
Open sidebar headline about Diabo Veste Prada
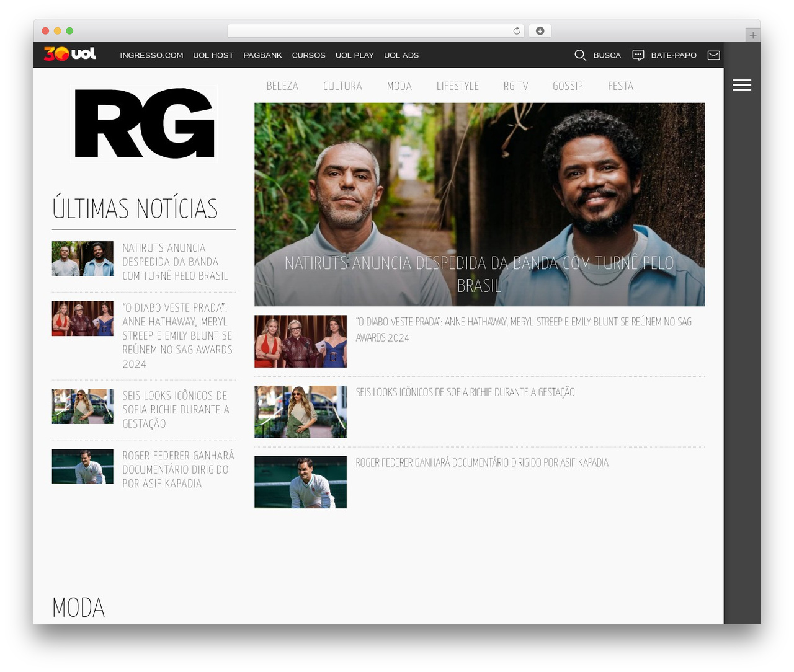(177, 335)
